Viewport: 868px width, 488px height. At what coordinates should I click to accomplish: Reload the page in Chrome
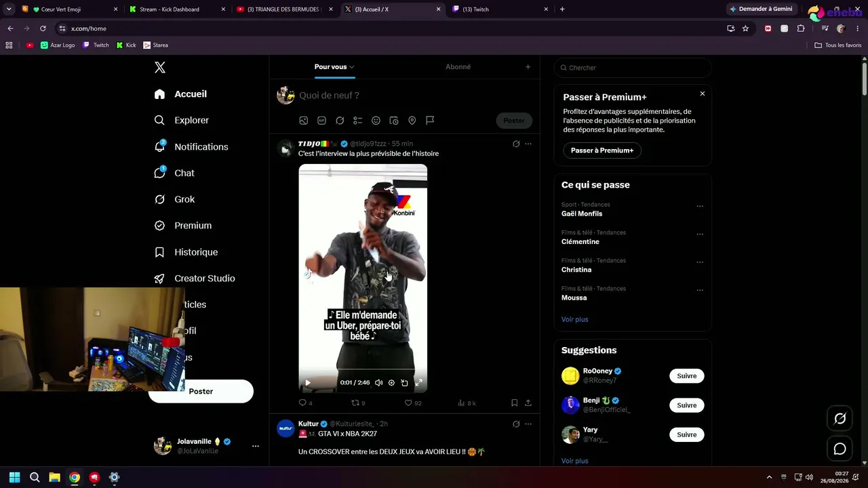tap(43, 28)
